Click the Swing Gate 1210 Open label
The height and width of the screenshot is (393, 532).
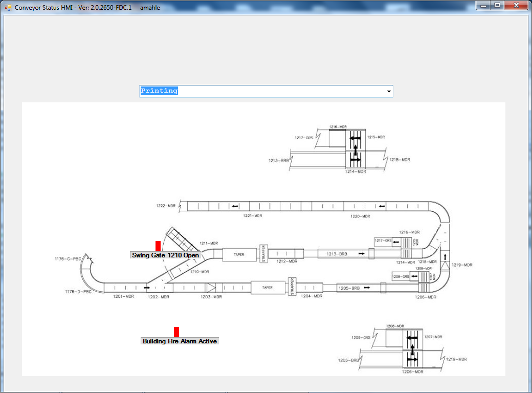tap(165, 255)
